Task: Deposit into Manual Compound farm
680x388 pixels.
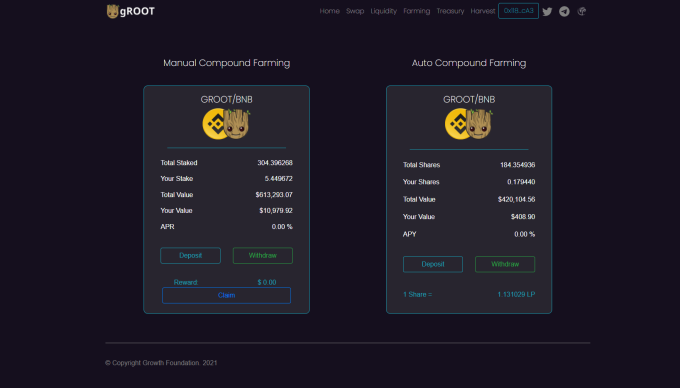Action: [190, 255]
